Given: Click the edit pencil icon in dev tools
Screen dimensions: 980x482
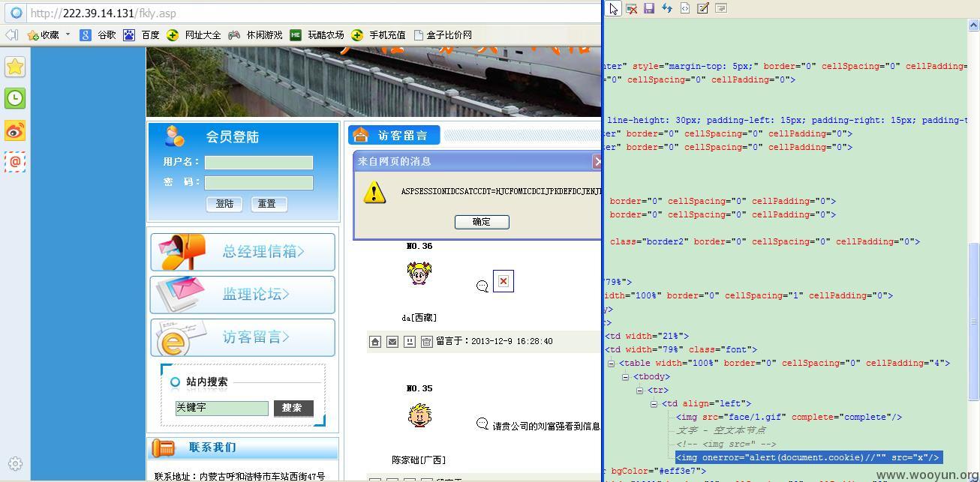Looking at the screenshot, I should pos(703,8).
